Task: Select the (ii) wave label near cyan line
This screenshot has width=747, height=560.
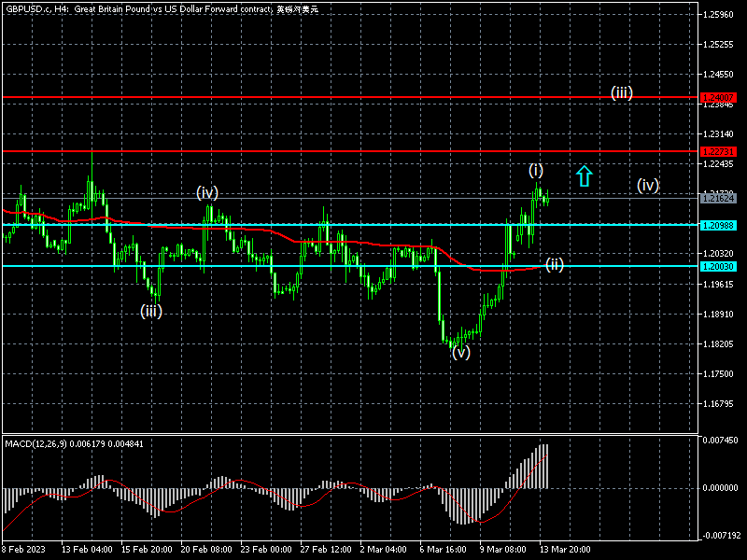Action: pos(555,264)
